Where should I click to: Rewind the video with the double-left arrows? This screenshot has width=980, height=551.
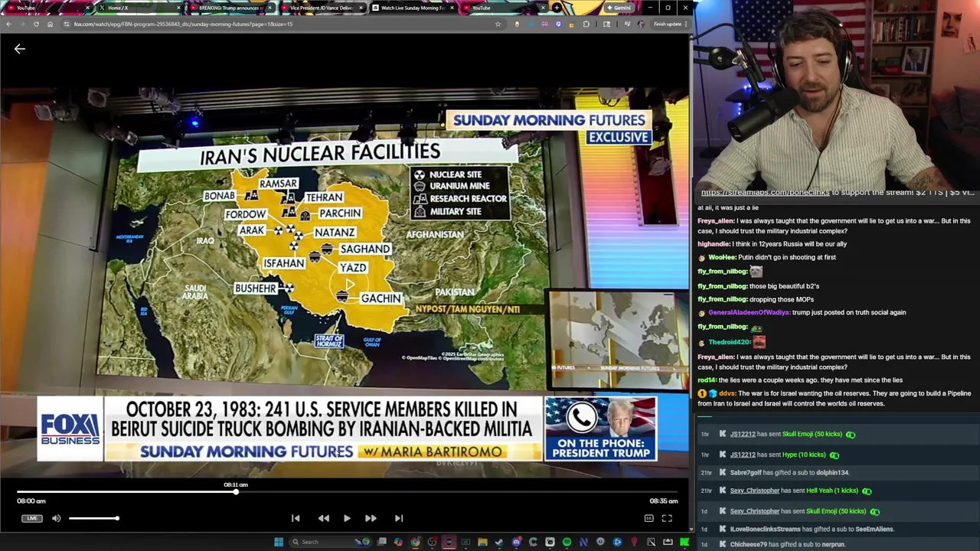pyautogui.click(x=324, y=518)
